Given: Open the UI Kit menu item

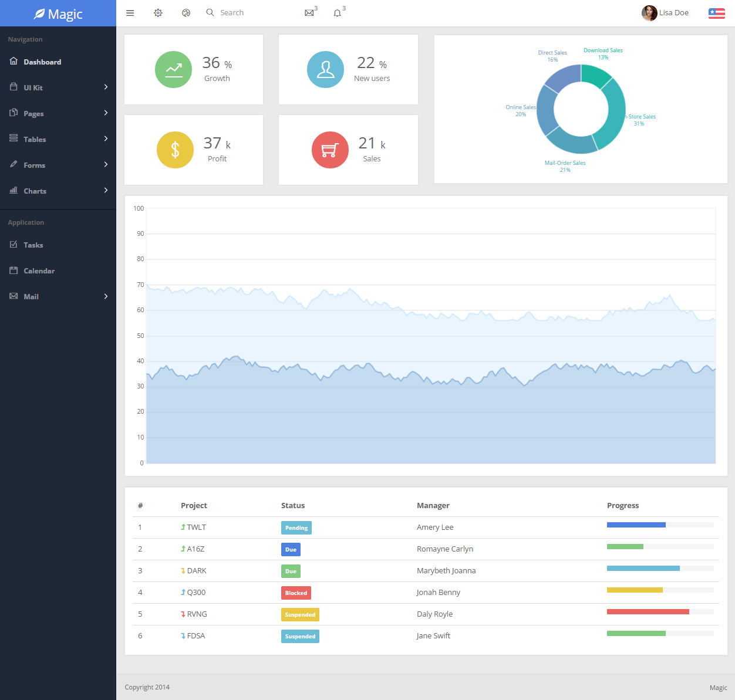Looking at the screenshot, I should coord(58,87).
